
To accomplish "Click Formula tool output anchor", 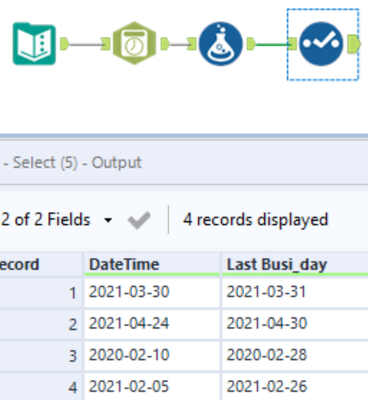I will coord(251,44).
